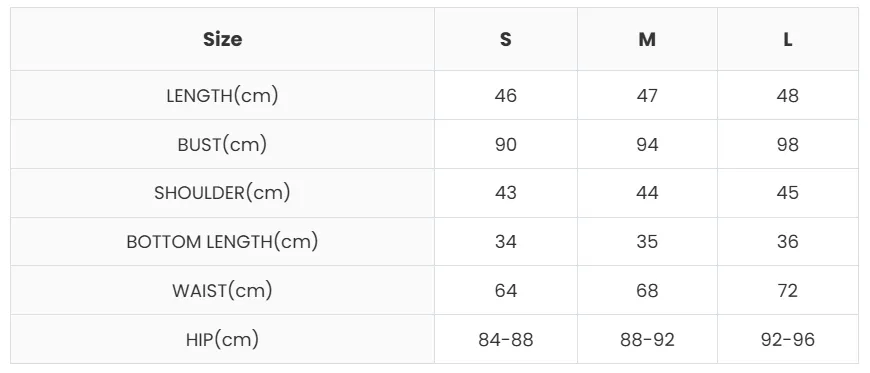This screenshot has height=373, width=870.
Task: Click the Size column header
Action: pyautogui.click(x=222, y=39)
